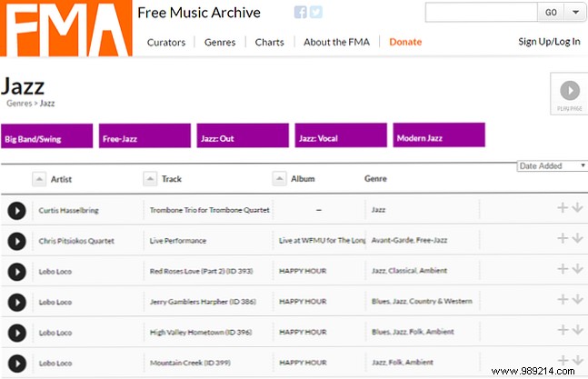Open the FMA orange logo homepage
Image resolution: width=588 pixels, height=379 pixels.
point(66,28)
